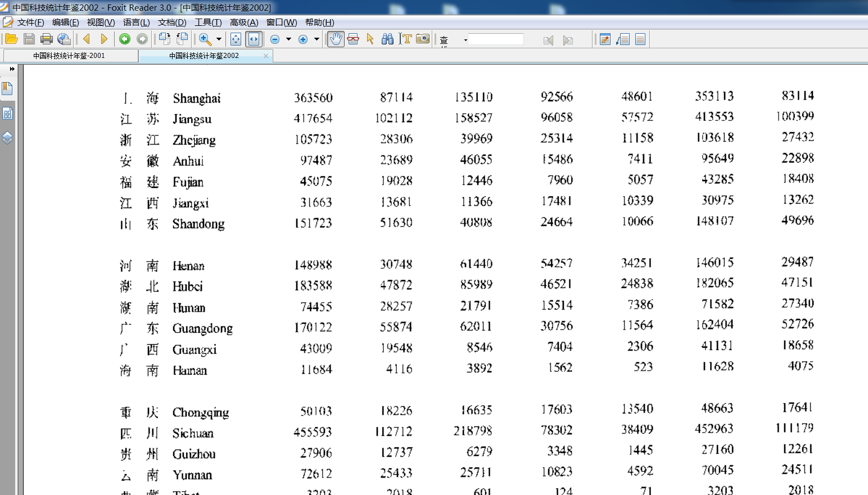Select the Text selection tool
This screenshot has height=495, width=868.
[405, 39]
